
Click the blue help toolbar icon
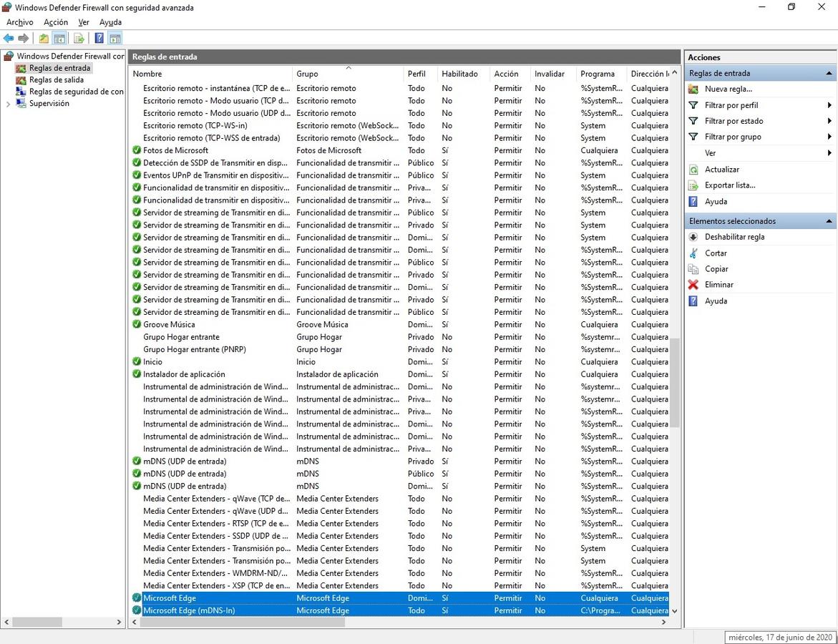(99, 38)
